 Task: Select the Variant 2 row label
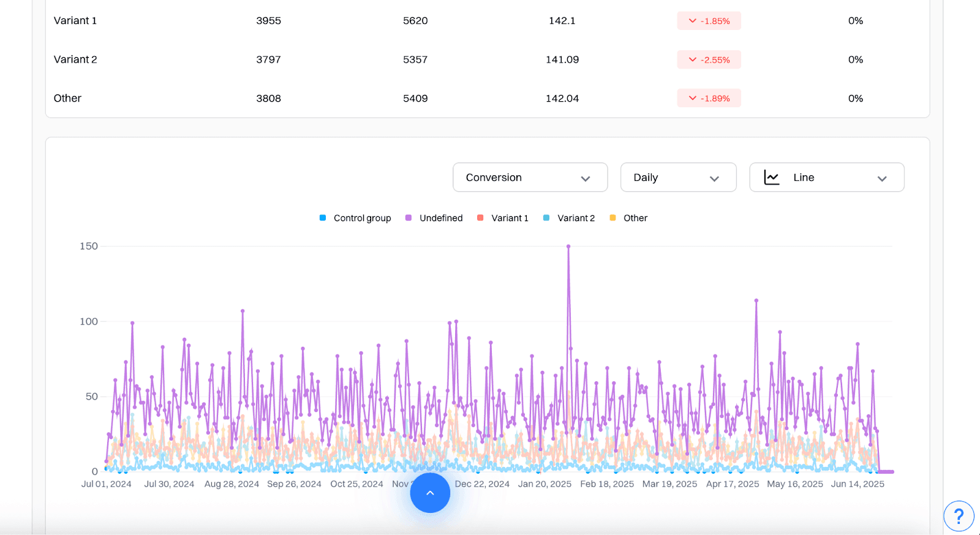(x=75, y=59)
